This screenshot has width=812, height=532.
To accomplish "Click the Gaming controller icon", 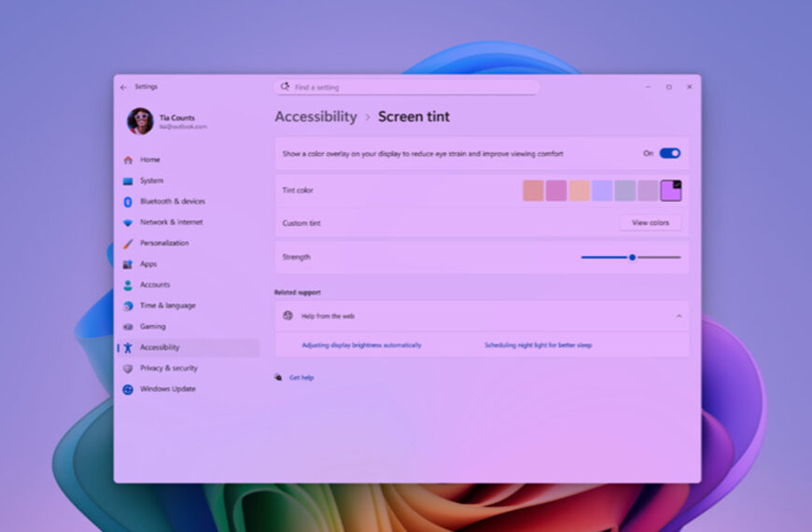I will pyautogui.click(x=128, y=327).
